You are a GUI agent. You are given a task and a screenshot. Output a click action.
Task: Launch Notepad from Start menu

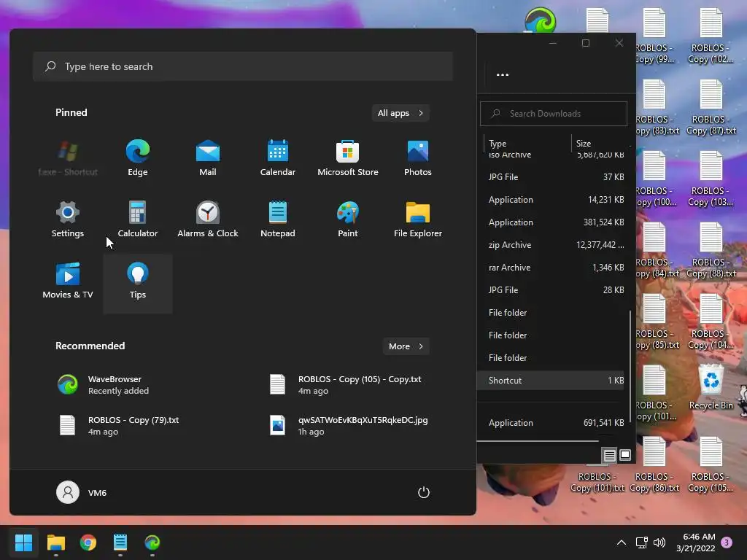[278, 219]
